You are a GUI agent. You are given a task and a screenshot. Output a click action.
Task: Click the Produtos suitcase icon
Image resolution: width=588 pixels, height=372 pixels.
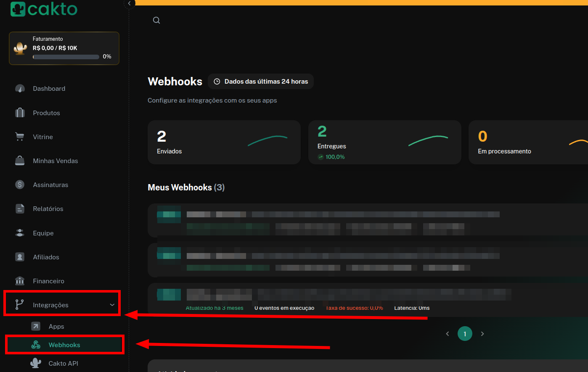click(x=20, y=113)
